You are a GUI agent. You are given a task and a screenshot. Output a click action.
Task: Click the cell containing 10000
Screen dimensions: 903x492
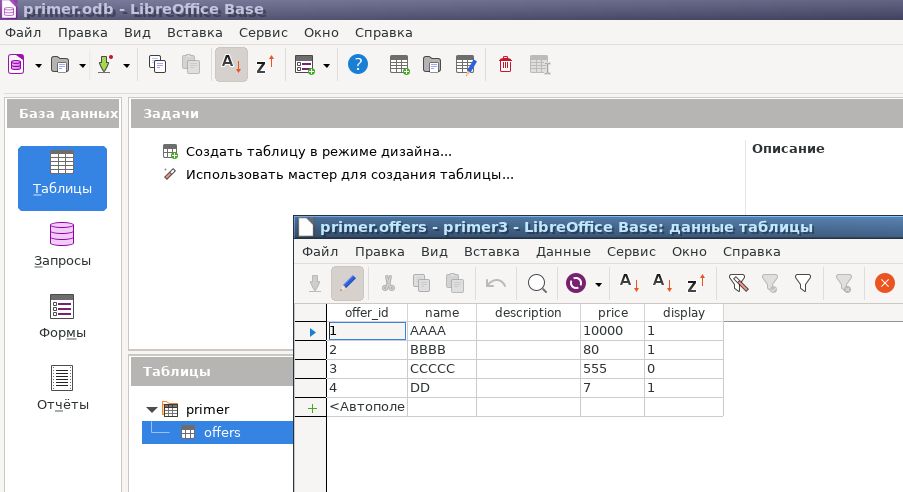[x=612, y=331]
